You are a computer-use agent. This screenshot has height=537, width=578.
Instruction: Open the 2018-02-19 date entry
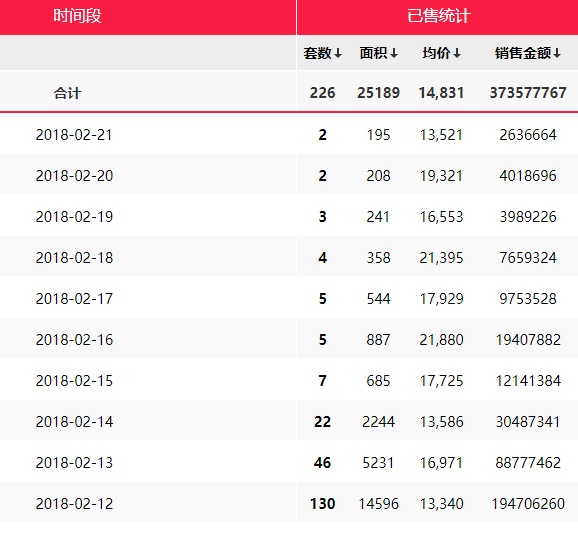[74, 217]
